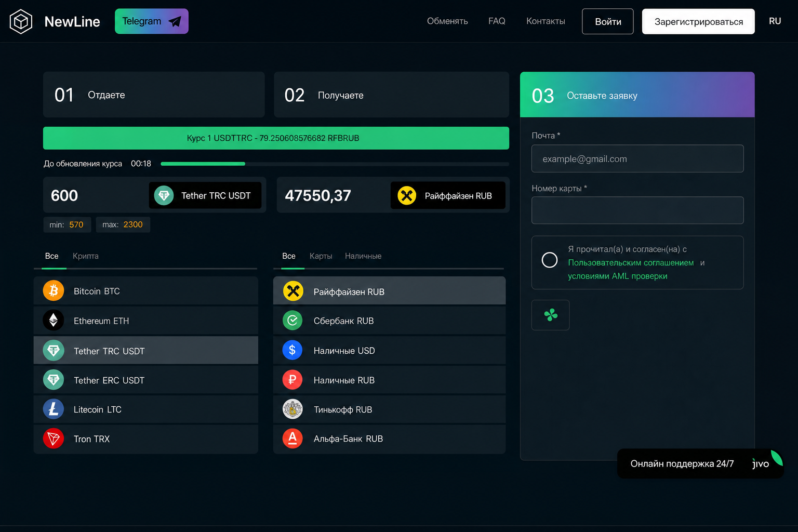Click the Наличные USD dollar icon
Screen dimensions: 798x532
coord(292,350)
